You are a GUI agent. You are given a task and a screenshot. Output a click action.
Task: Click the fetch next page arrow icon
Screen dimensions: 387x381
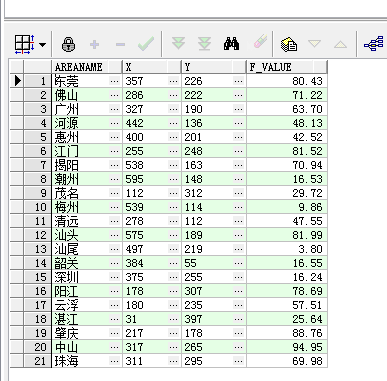(178, 44)
